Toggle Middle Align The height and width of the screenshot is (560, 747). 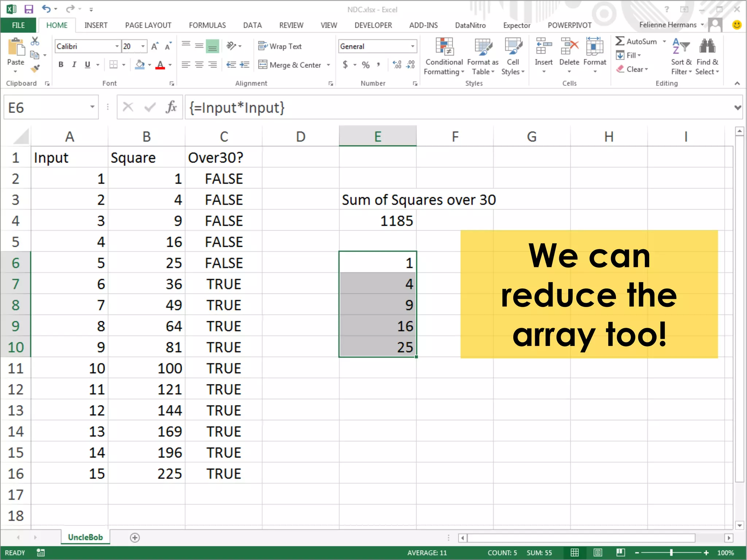coord(199,46)
